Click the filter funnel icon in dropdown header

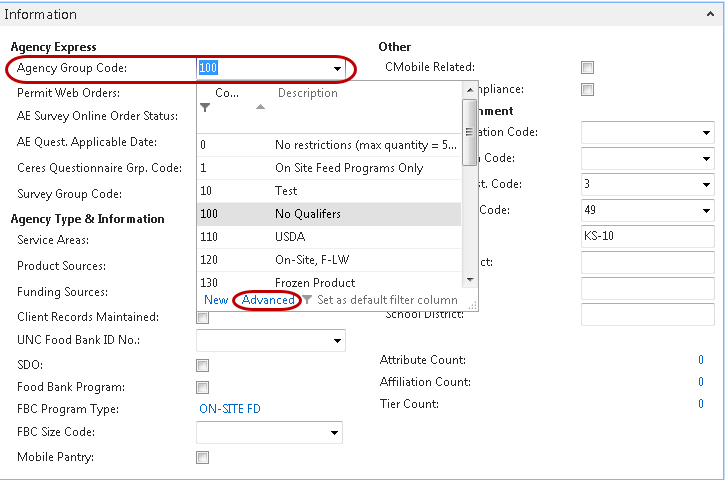tap(205, 107)
